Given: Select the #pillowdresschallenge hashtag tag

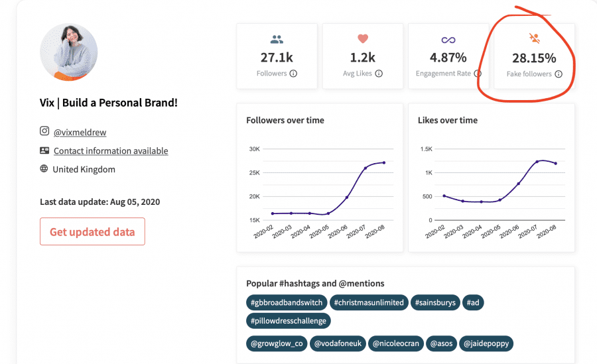Looking at the screenshot, I should (289, 321).
